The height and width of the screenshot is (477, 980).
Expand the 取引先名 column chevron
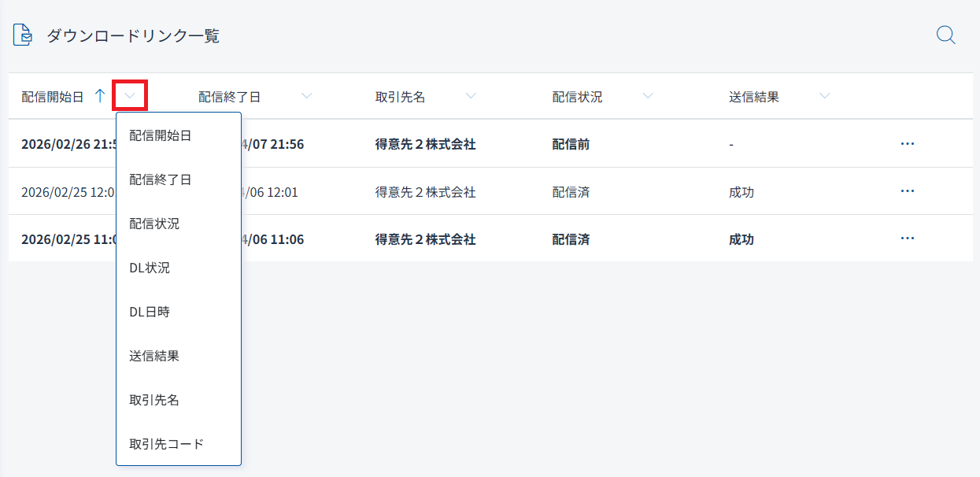(x=471, y=96)
